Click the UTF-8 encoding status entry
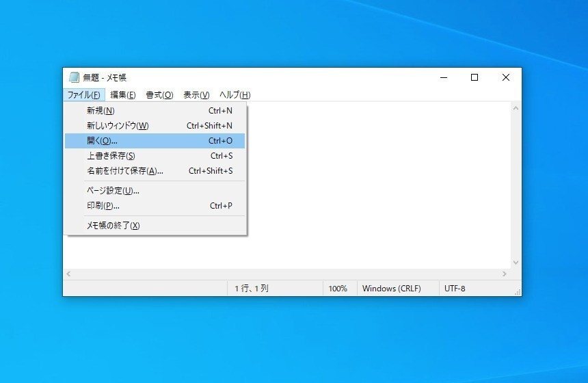The image size is (588, 383). [x=455, y=289]
